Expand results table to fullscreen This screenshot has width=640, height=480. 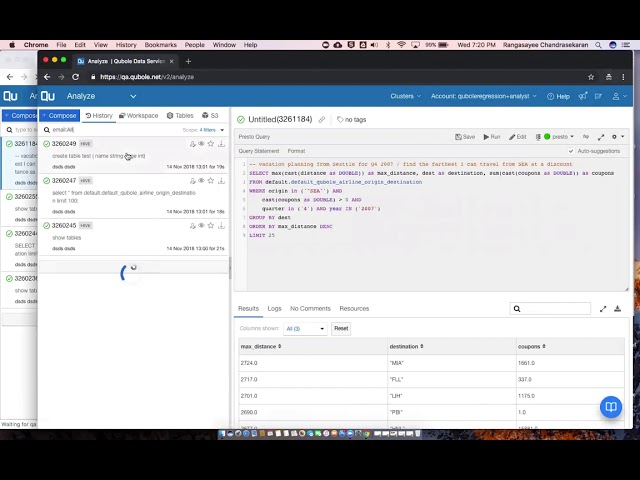pos(603,309)
